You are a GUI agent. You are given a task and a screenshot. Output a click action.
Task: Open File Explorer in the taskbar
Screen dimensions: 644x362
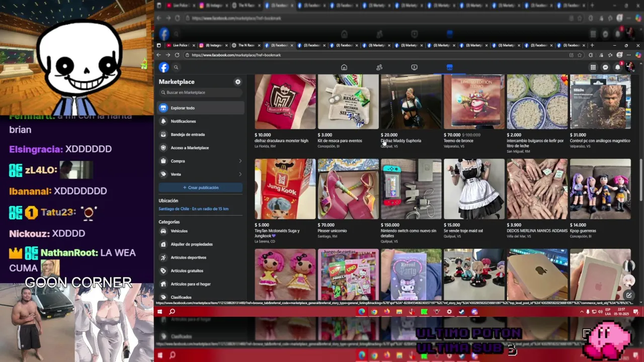point(399,312)
